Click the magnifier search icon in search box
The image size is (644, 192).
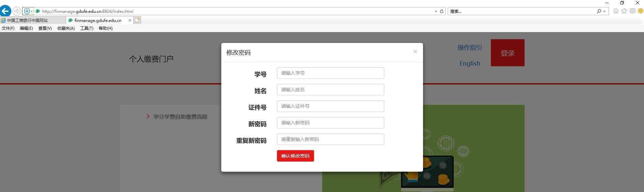(599, 11)
